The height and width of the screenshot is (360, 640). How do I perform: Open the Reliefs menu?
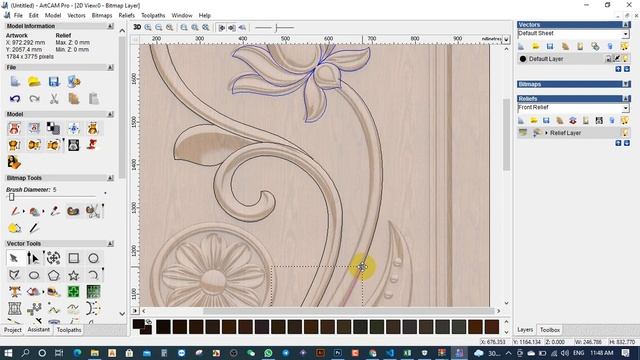click(127, 16)
